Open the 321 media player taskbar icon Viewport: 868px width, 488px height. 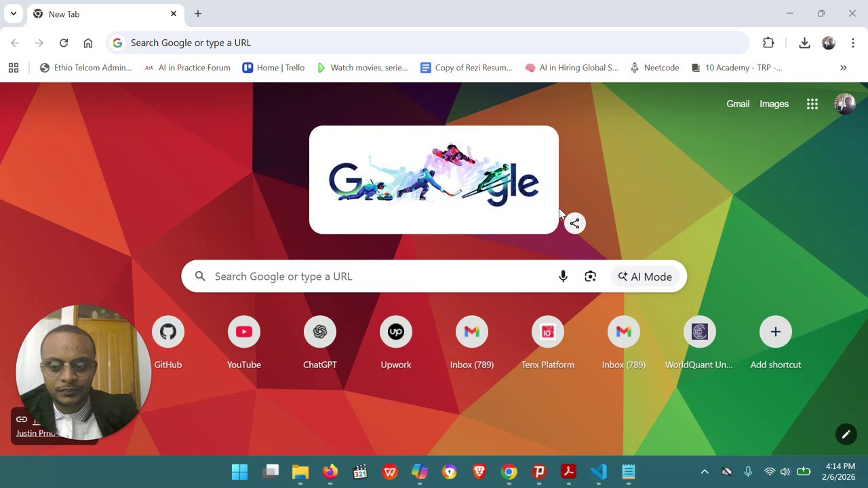360,472
